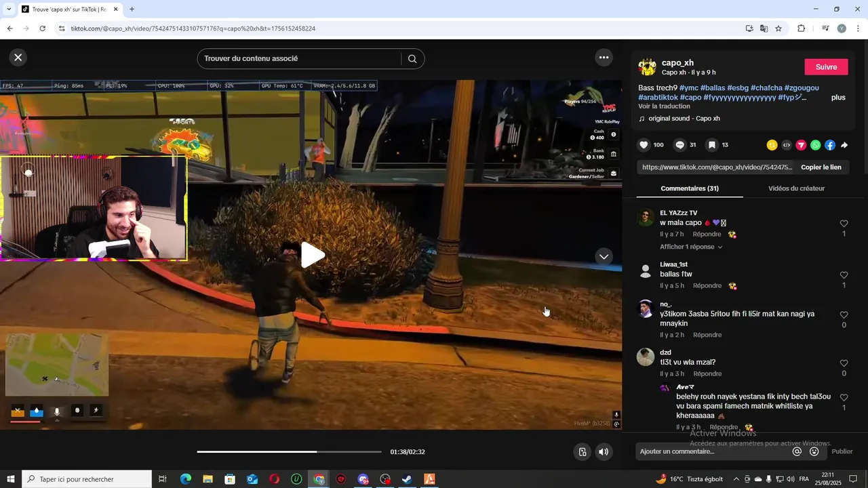Open Opera browser from the taskbar
868x488 pixels.
pyautogui.click(x=274, y=479)
